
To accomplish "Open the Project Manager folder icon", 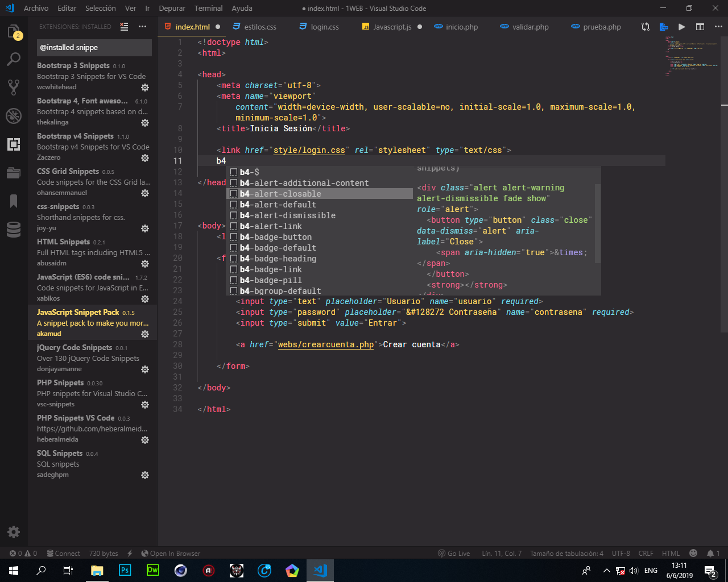I will coord(14,172).
